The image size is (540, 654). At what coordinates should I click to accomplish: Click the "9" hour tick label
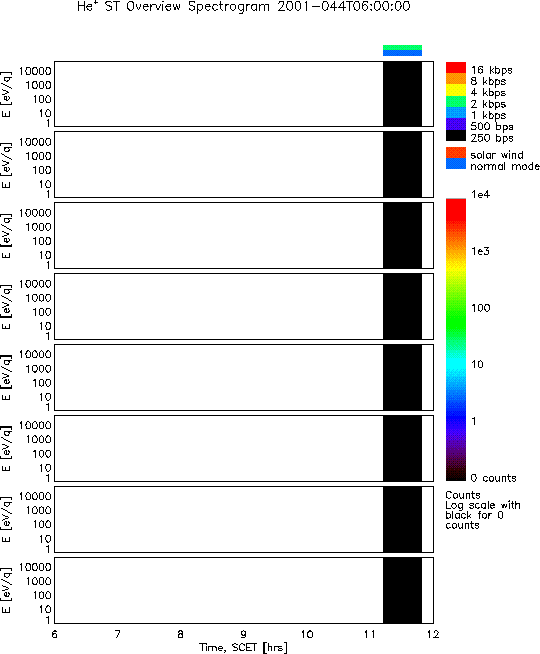point(244,634)
